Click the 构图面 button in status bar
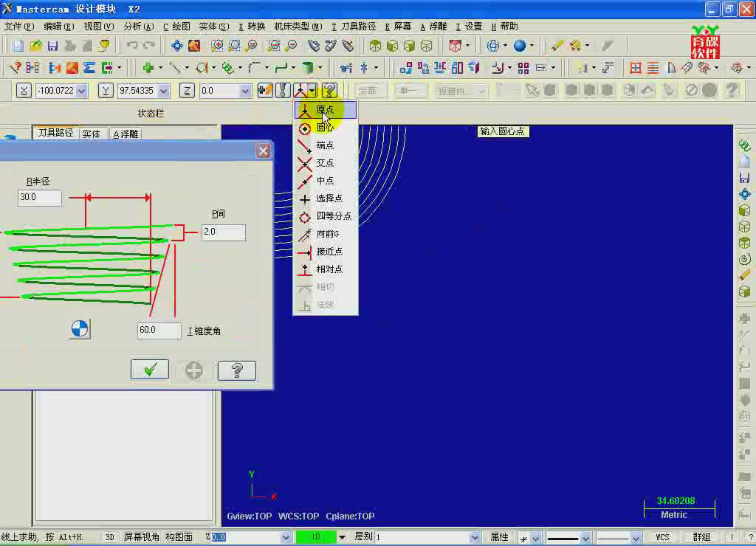 [179, 537]
